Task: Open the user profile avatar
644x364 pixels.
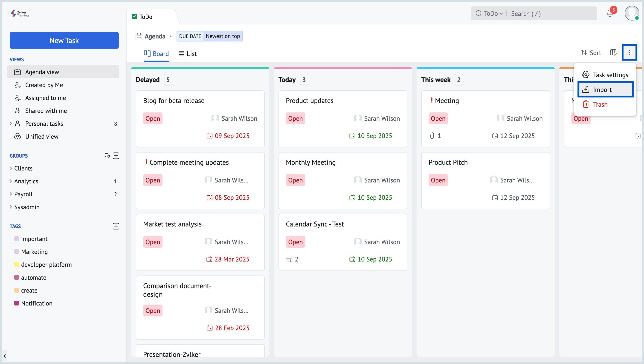Action: point(632,13)
